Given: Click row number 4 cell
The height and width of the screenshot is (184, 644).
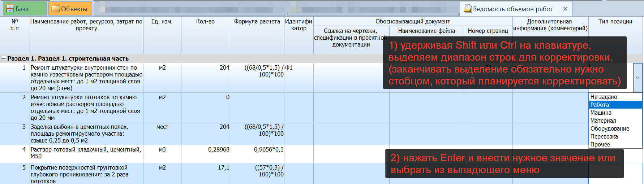Looking at the screenshot, I should (x=15, y=154).
